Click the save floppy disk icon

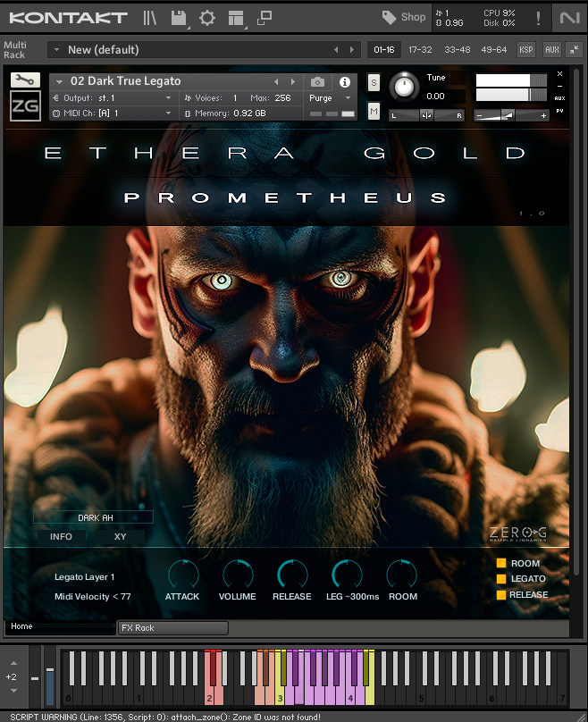179,17
